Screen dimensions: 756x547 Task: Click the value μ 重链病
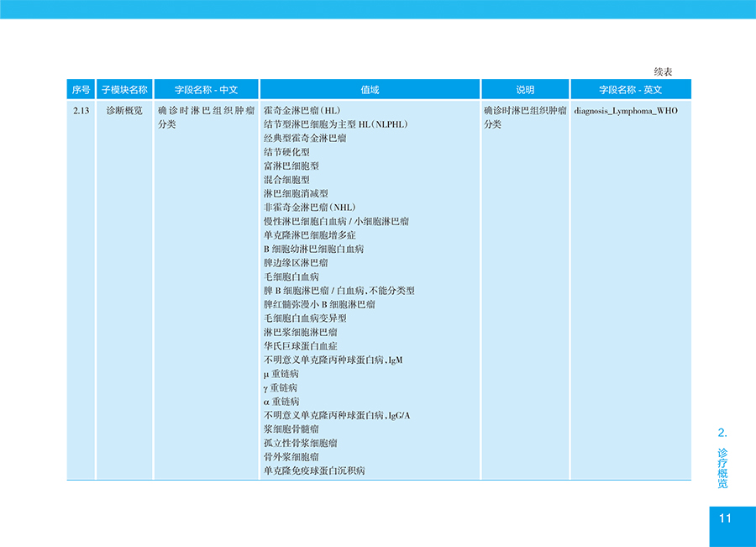coord(281,374)
